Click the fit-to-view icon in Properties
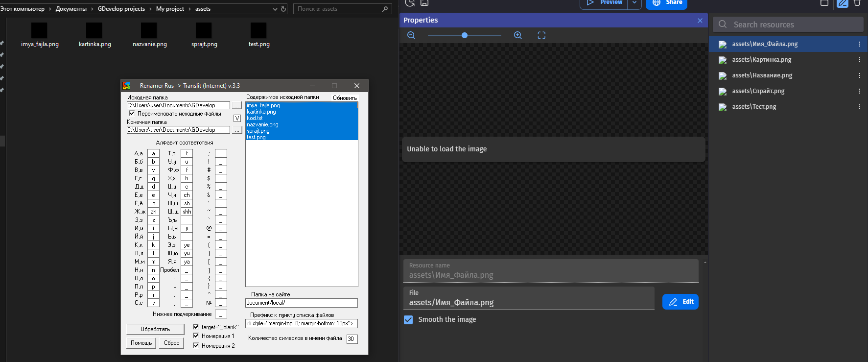The width and height of the screenshot is (868, 362). [541, 35]
